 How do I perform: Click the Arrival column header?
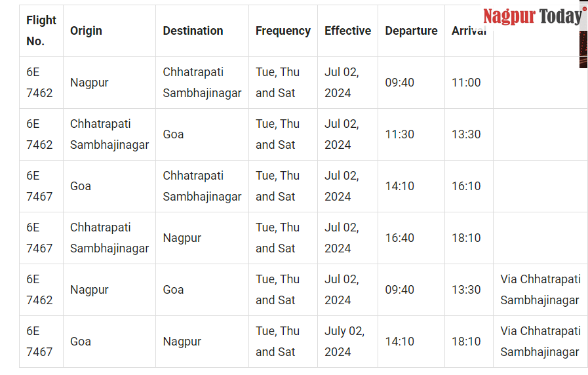point(469,31)
